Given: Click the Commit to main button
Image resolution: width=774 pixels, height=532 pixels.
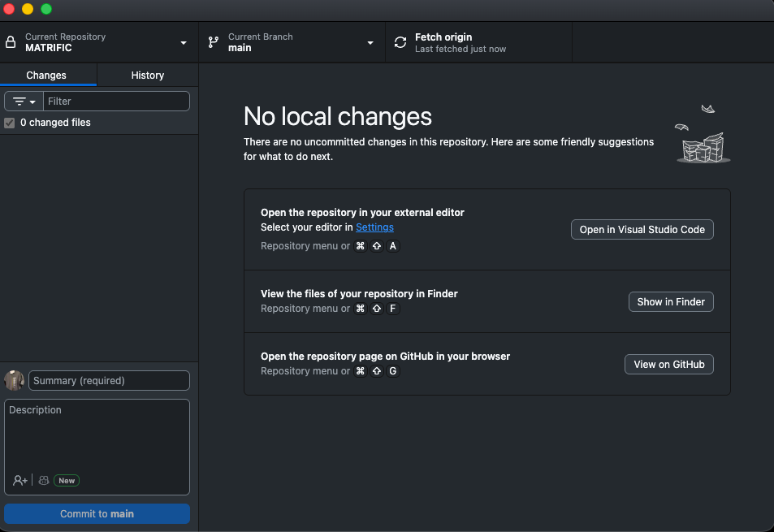Looking at the screenshot, I should coord(97,513).
